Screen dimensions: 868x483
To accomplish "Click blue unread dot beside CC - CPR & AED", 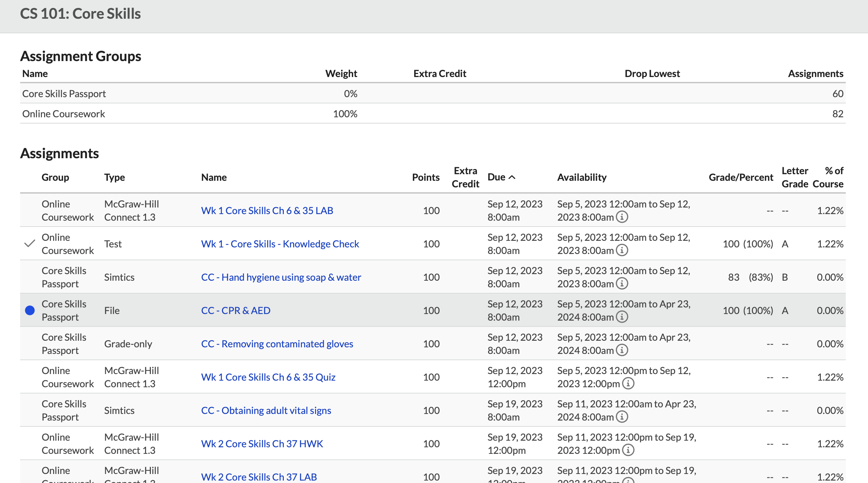I will 30,310.
